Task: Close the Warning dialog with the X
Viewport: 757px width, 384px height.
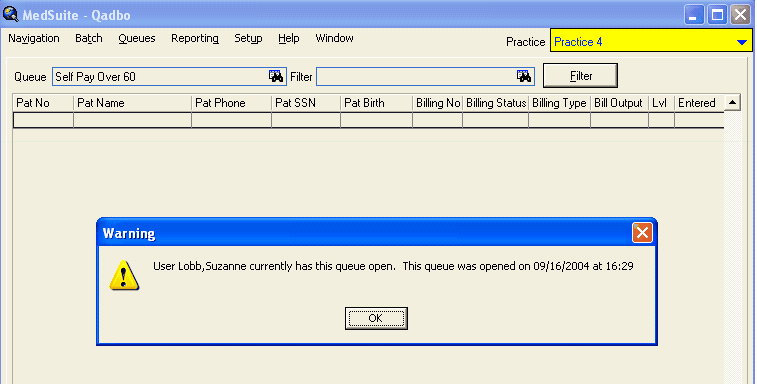Action: pos(642,233)
